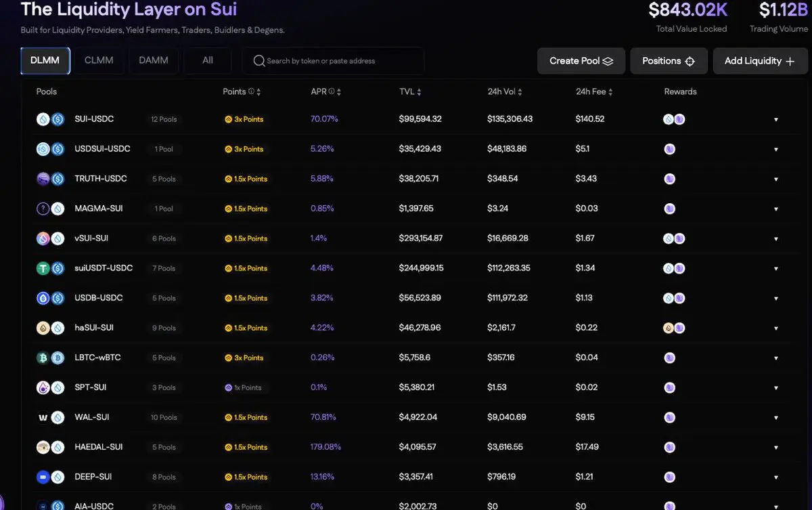
Task: Click the 10 Pools label for WAL-SUI
Action: (164, 417)
